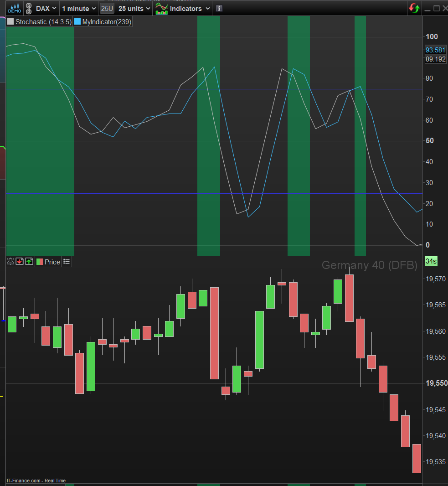Click the chain link chart-linking icon
Screen dimensions: 448x486
pyautogui.click(x=29, y=8)
